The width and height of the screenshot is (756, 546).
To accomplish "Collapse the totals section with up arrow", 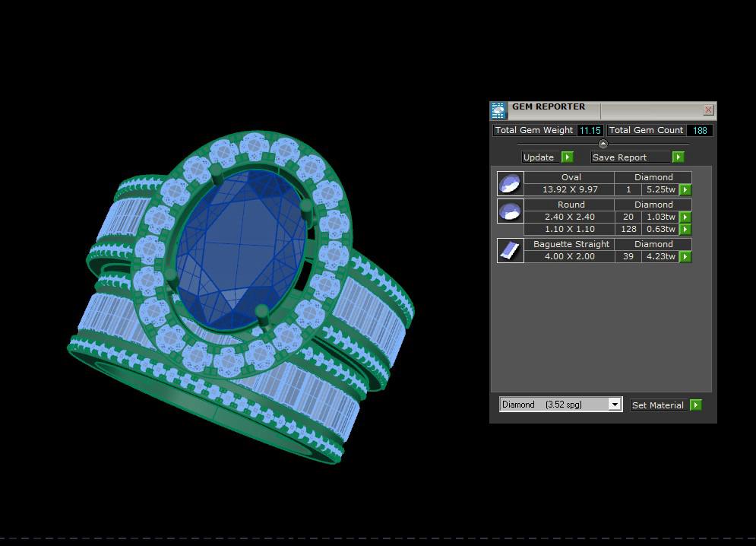I will point(603,144).
